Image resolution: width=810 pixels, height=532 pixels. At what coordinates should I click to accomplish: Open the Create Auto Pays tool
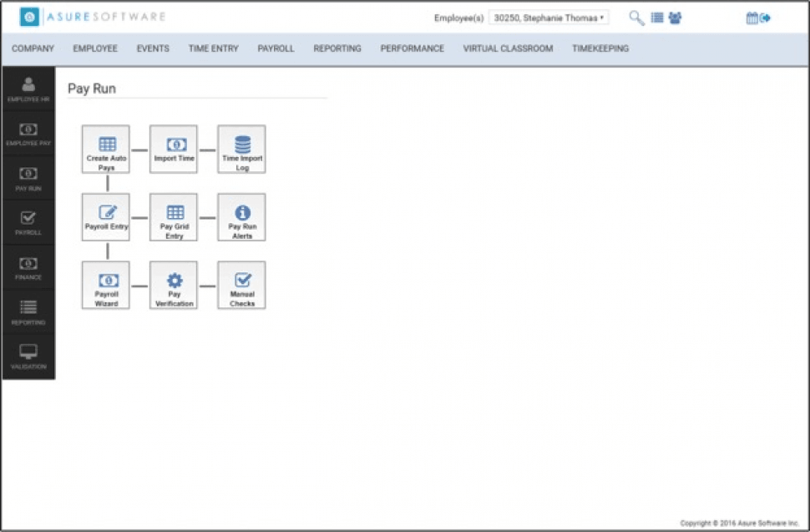(x=105, y=149)
